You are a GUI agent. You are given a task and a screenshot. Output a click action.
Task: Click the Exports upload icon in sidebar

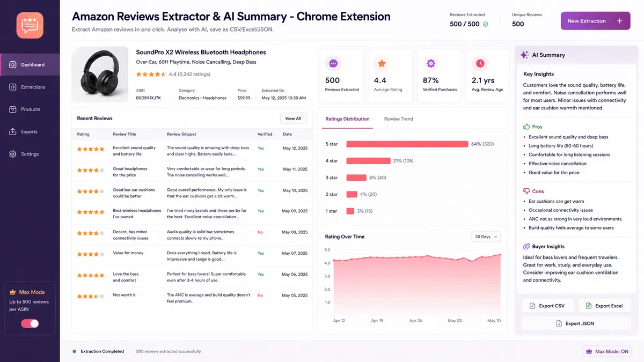13,132
